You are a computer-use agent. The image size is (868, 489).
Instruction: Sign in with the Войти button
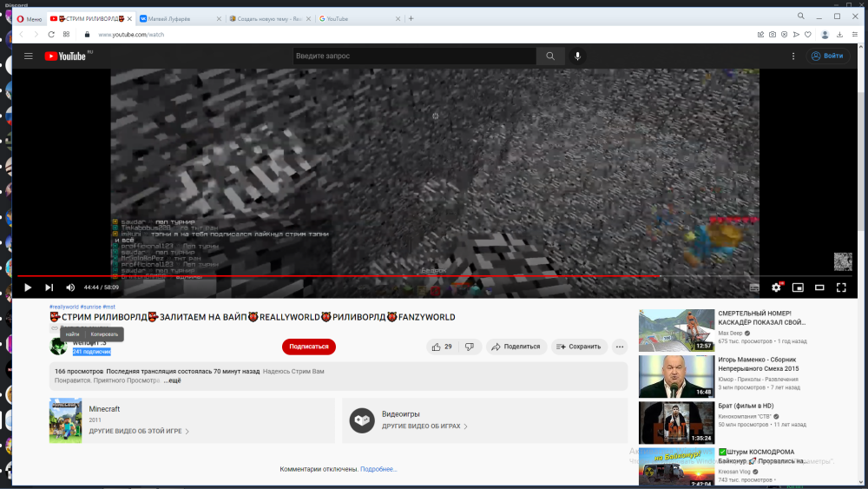click(x=827, y=56)
